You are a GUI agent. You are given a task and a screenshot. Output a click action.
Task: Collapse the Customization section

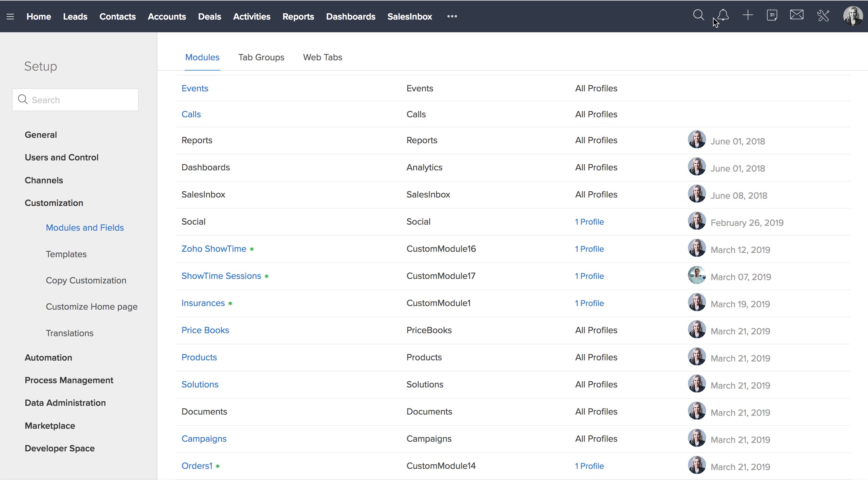54,203
